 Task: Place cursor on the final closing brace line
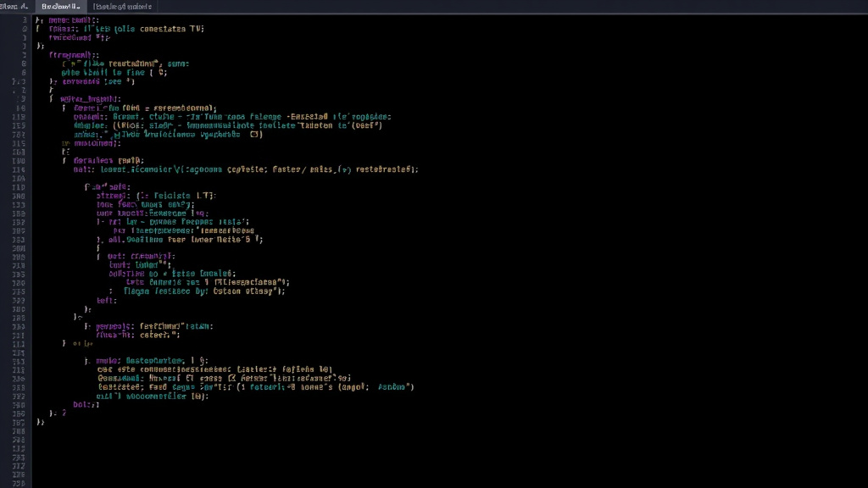[40, 422]
